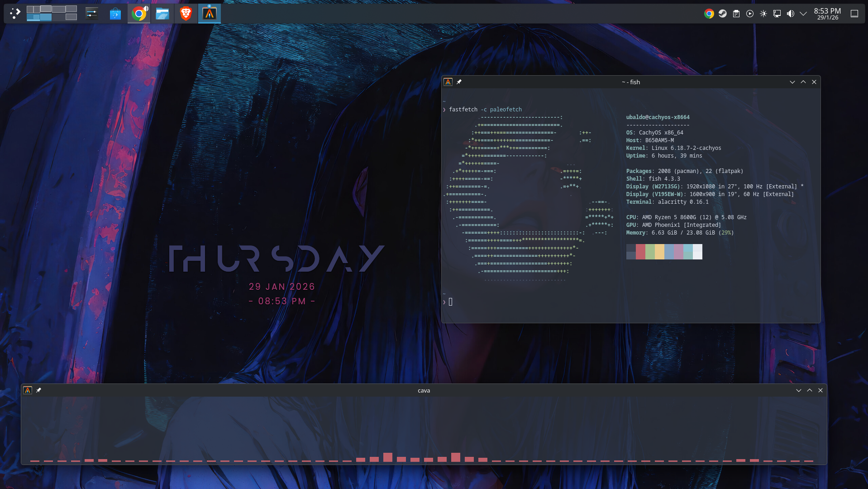The height and width of the screenshot is (489, 868).
Task: Open the fish terminal window menu icon
Action: click(x=448, y=82)
